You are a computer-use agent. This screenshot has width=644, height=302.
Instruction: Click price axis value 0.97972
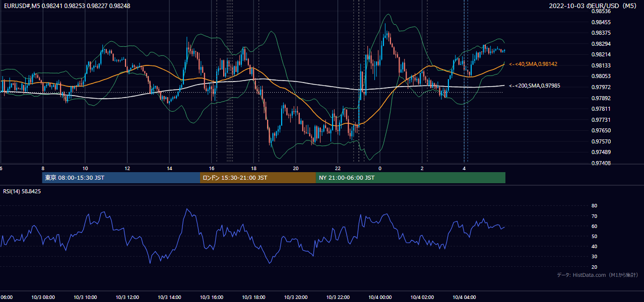click(x=601, y=88)
